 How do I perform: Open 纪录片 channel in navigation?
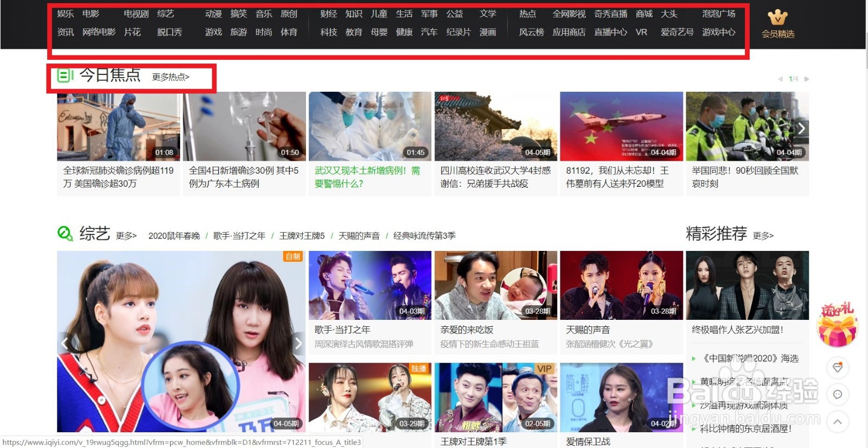tap(458, 32)
